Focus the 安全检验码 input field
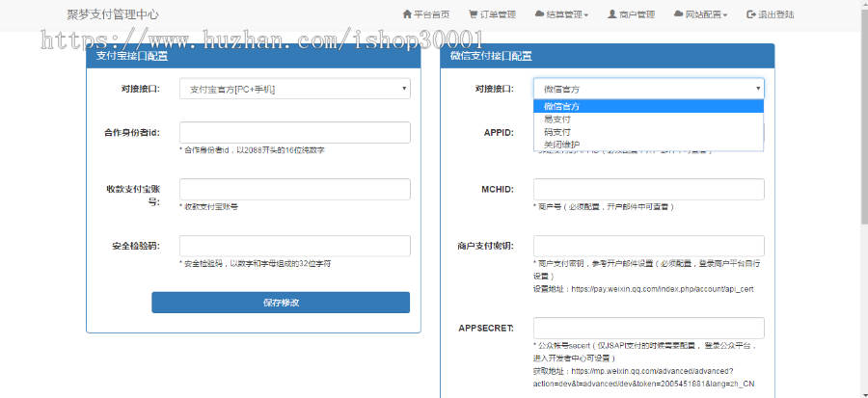The height and width of the screenshot is (398, 868). click(x=295, y=246)
